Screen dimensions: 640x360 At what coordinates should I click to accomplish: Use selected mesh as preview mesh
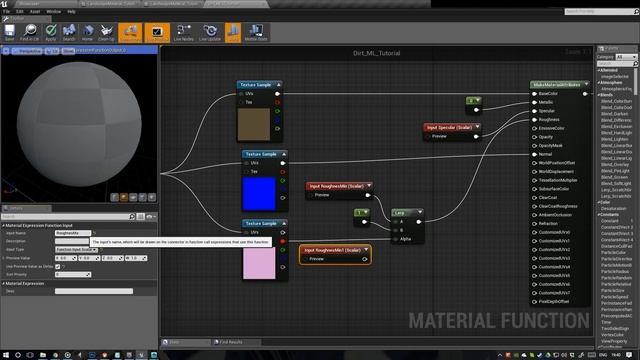[x=152, y=198]
